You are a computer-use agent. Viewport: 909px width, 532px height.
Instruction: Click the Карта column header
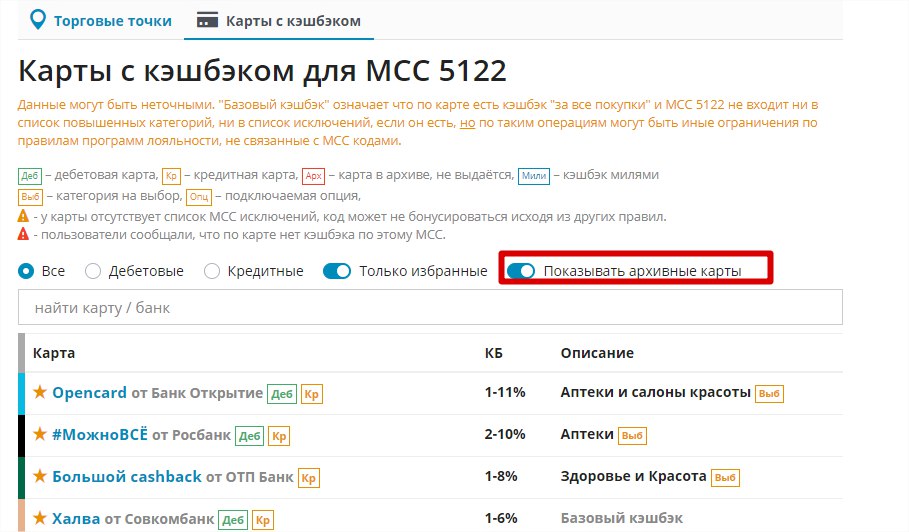(54, 353)
